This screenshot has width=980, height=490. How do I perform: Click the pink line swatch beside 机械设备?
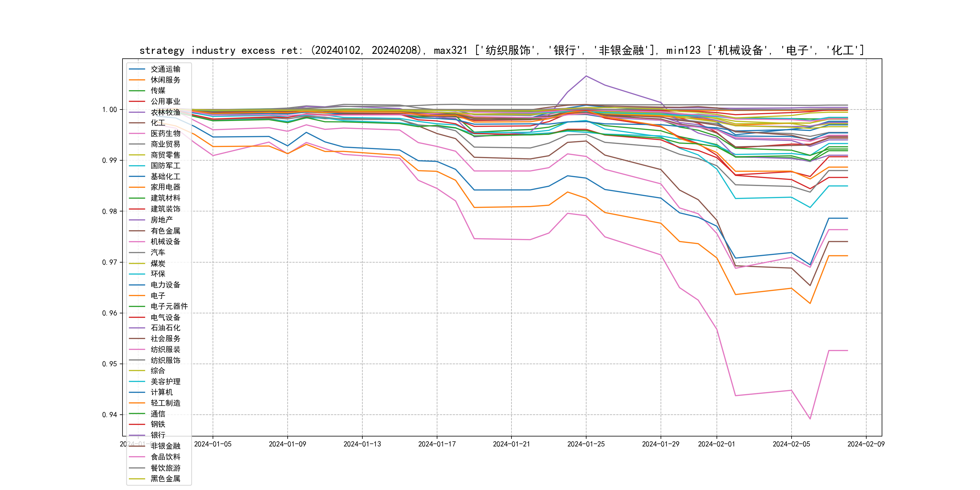(x=137, y=242)
